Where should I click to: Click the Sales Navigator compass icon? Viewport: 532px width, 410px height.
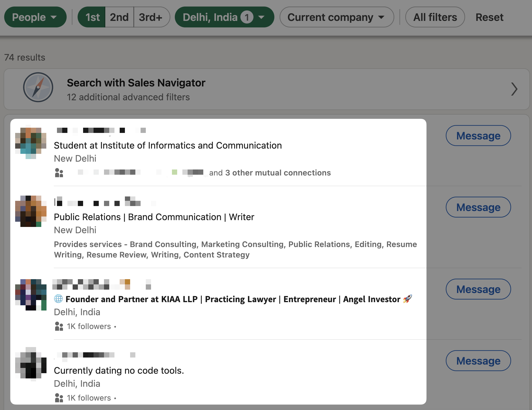point(38,87)
